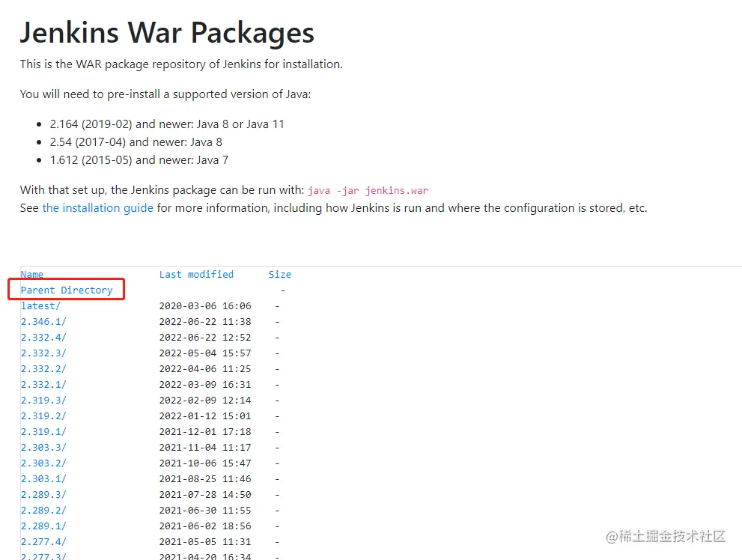742x560 pixels.
Task: Open the installation guide link
Action: click(x=97, y=208)
